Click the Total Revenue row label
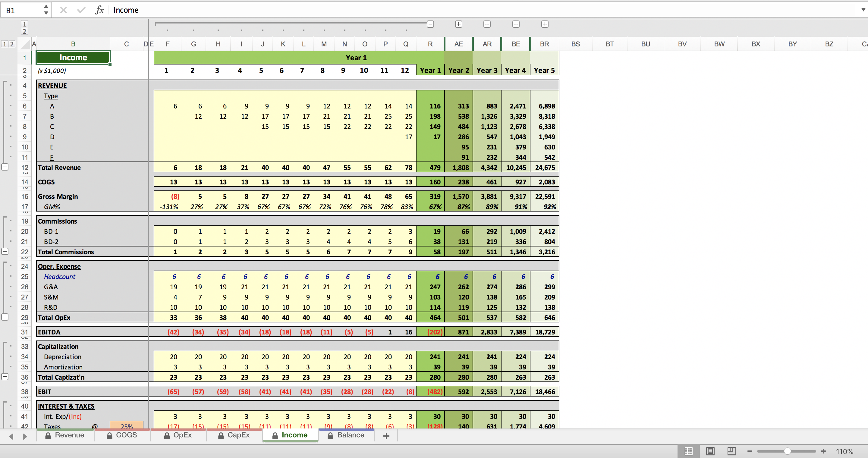The width and height of the screenshot is (868, 458). [x=59, y=167]
